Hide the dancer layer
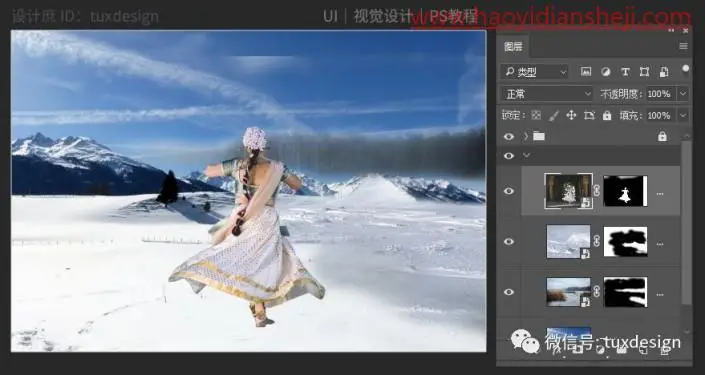 click(x=509, y=191)
